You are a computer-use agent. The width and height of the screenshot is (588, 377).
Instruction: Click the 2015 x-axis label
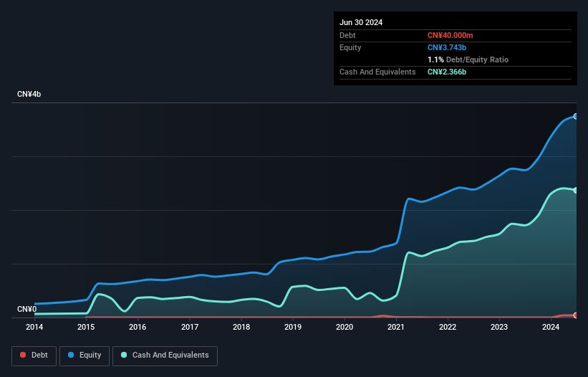coord(86,327)
